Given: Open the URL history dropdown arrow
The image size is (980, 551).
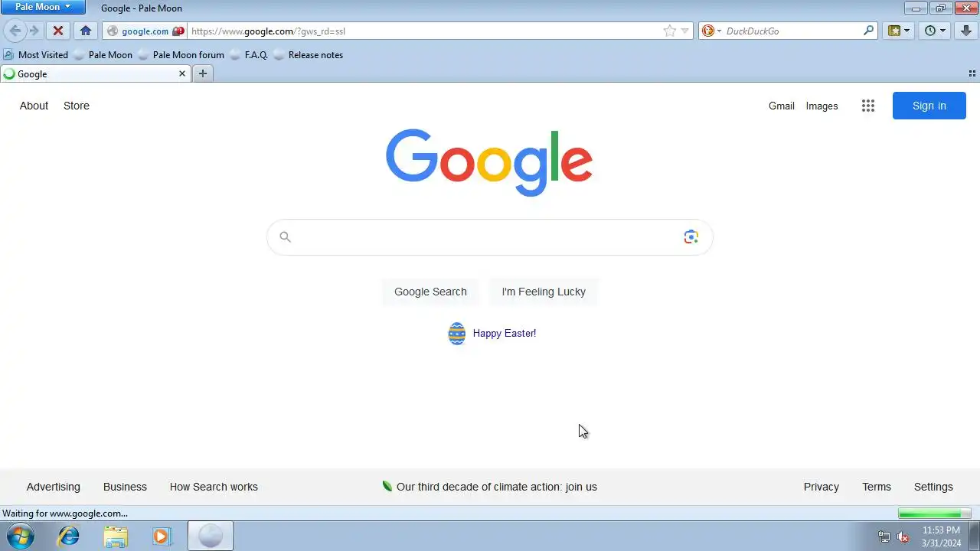Looking at the screenshot, I should [685, 31].
